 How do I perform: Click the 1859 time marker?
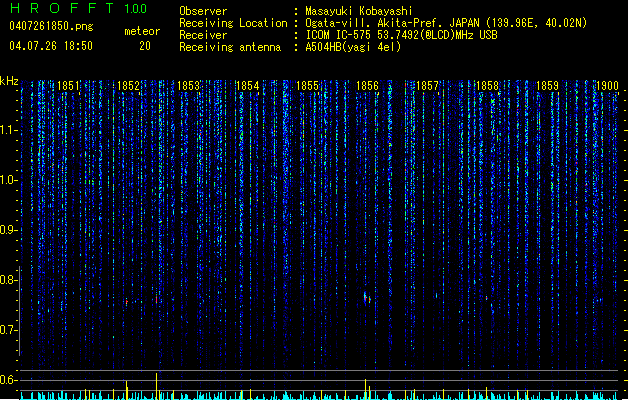(547, 86)
